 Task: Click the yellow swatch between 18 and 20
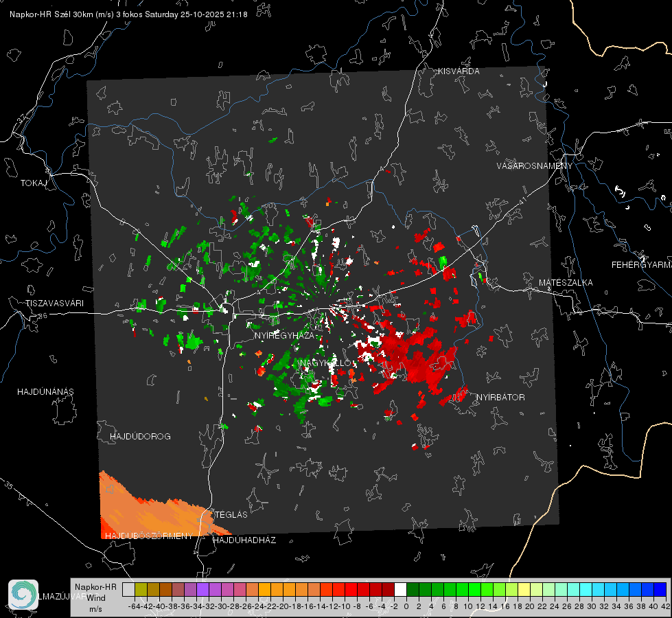[524, 589]
